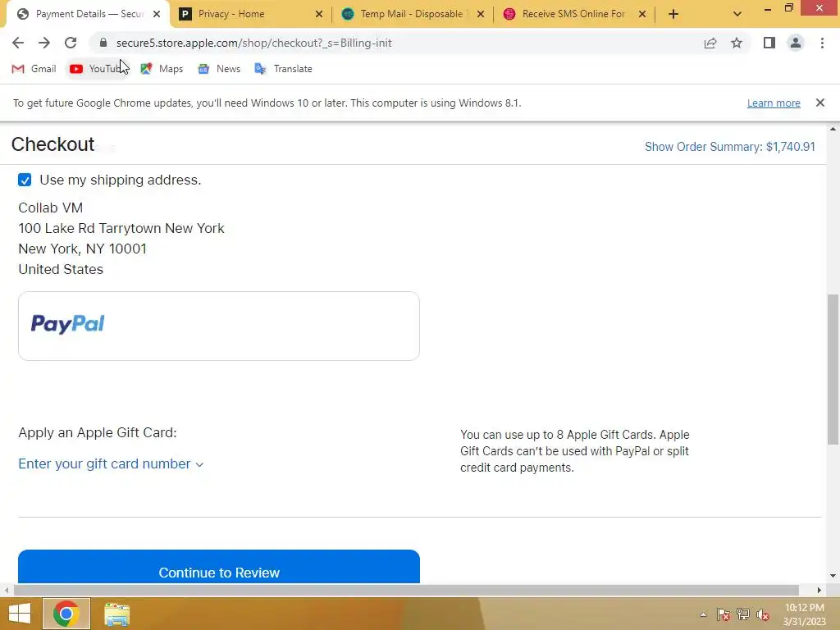Open the tab search dropdown

737,14
